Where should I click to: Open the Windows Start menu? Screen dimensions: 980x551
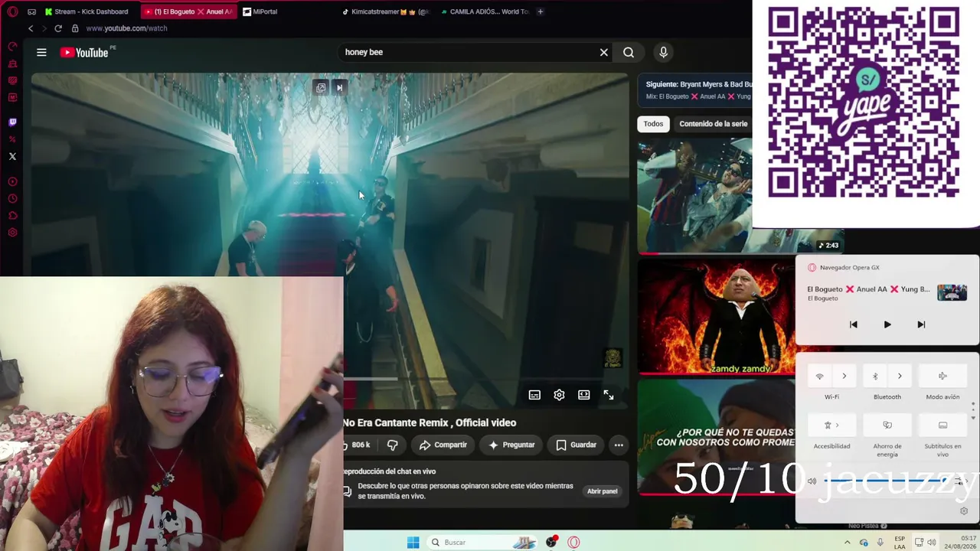tap(413, 543)
